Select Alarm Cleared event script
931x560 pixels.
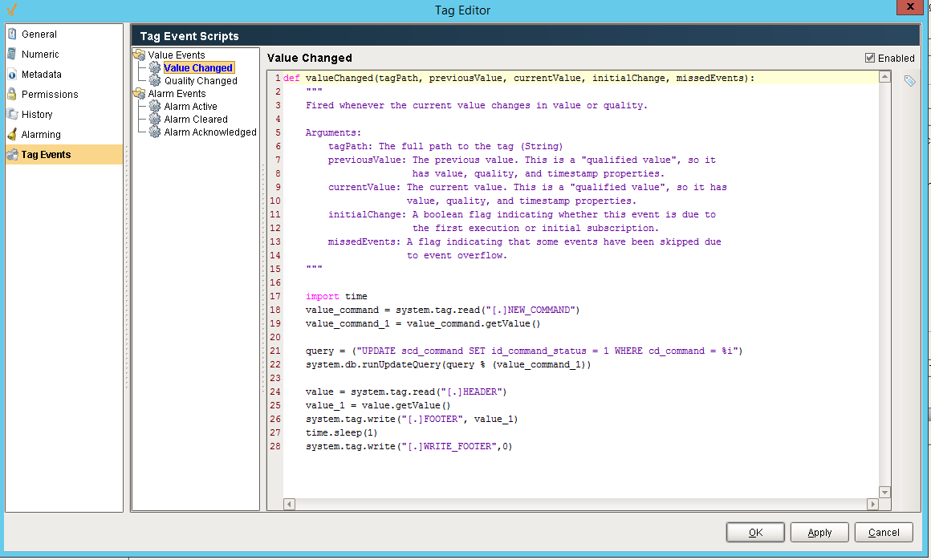(196, 120)
